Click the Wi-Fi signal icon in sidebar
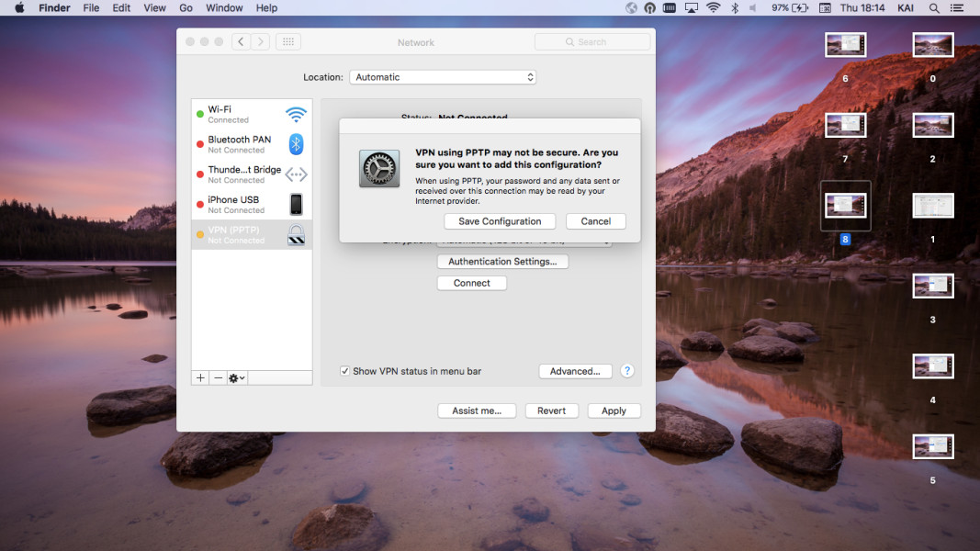This screenshot has width=980, height=551. point(296,114)
